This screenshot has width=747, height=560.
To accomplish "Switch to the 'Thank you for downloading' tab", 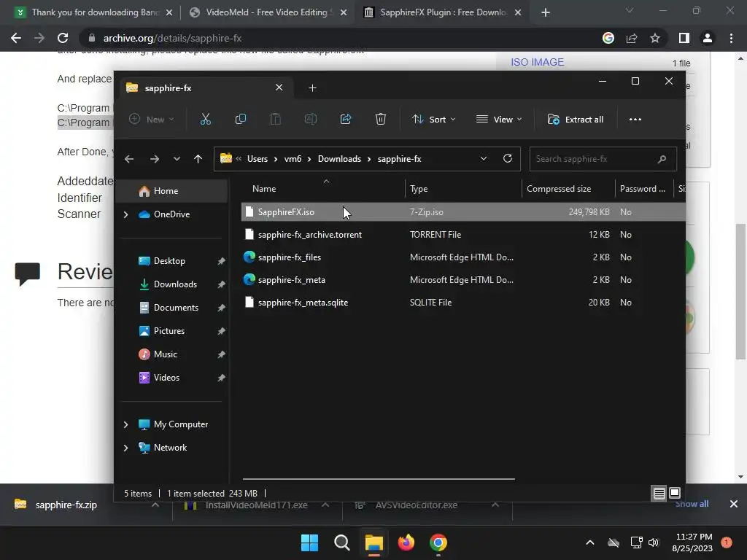I will point(93,12).
